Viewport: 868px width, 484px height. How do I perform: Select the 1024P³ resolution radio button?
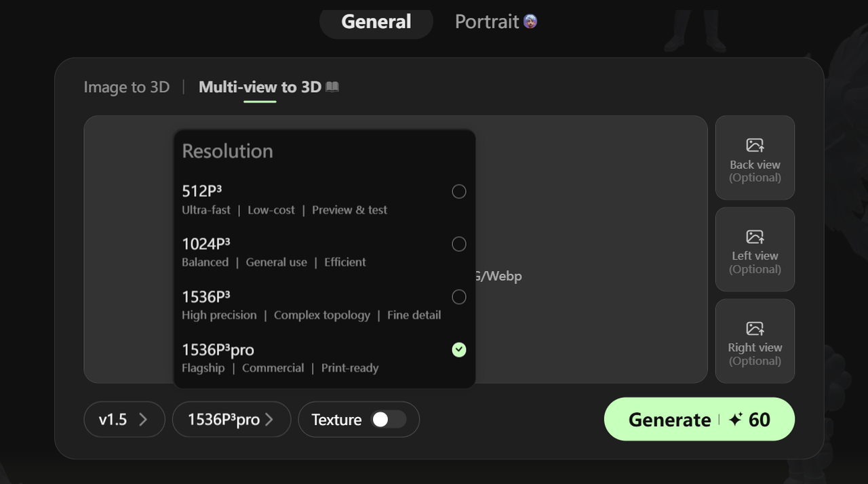(459, 244)
